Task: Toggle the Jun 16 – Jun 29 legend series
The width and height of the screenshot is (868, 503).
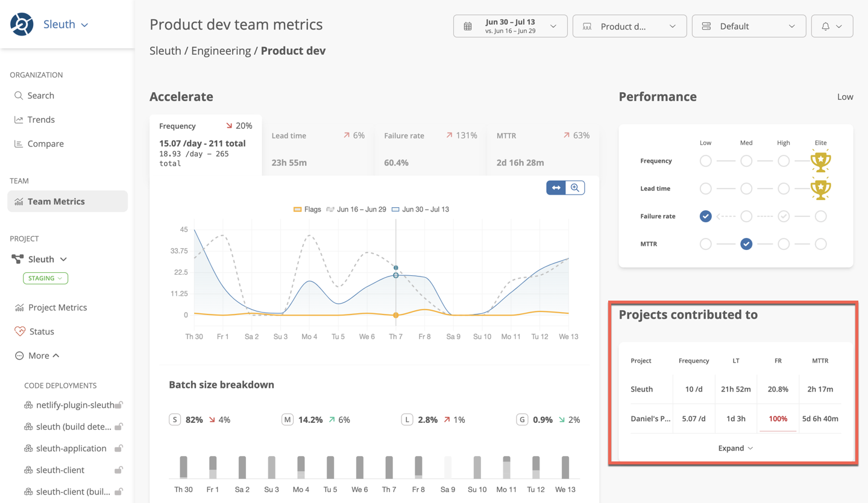Action: [356, 210]
